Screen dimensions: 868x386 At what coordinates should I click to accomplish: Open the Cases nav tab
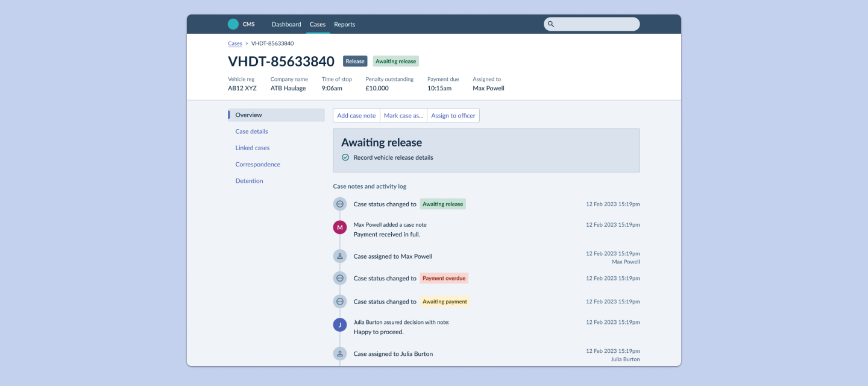coord(318,24)
